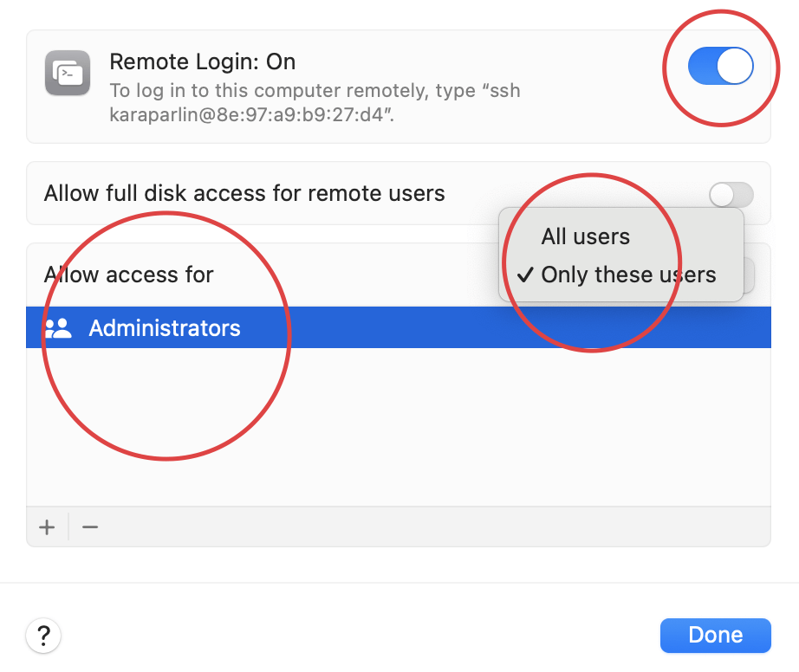This screenshot has height=672, width=799.
Task: Click the Administrators name text
Action: [165, 328]
